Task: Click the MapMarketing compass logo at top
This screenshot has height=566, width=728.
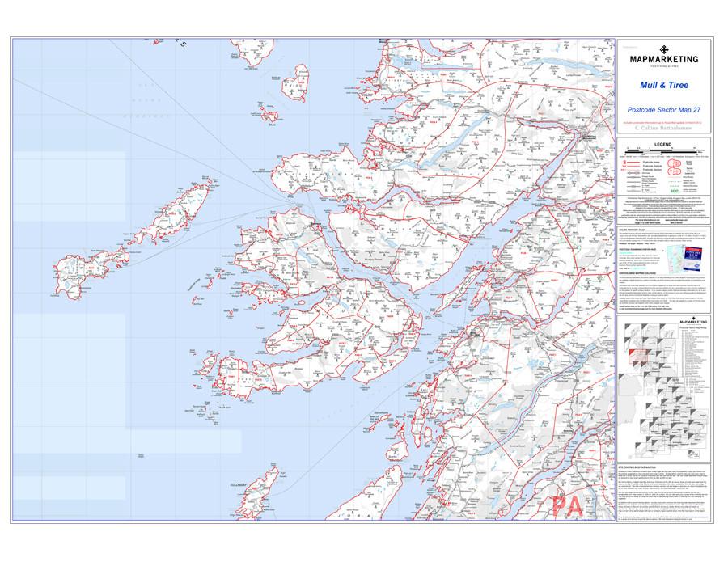Action: point(664,50)
